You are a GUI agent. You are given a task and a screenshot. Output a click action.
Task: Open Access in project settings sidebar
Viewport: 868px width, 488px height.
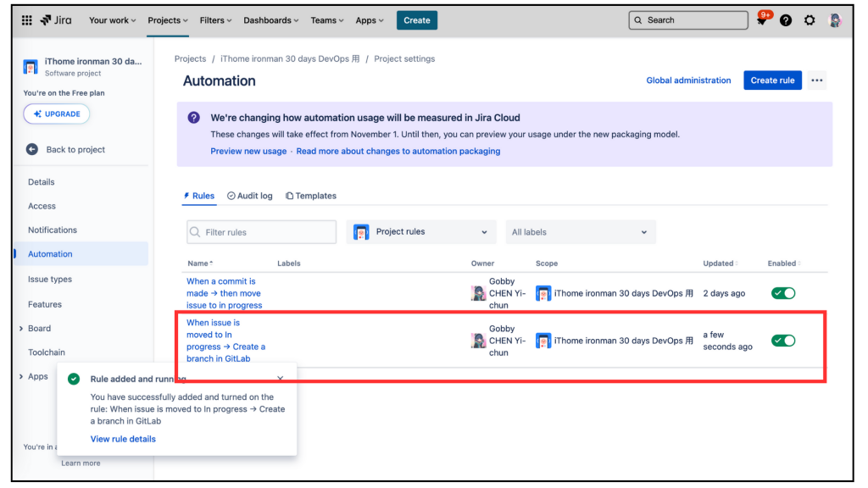(42, 207)
